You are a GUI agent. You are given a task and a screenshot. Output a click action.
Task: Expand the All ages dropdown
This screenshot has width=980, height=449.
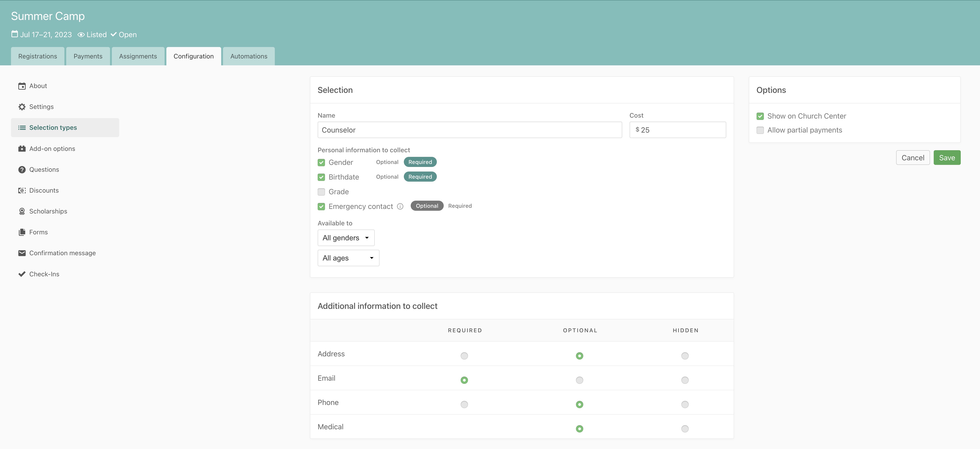click(348, 258)
